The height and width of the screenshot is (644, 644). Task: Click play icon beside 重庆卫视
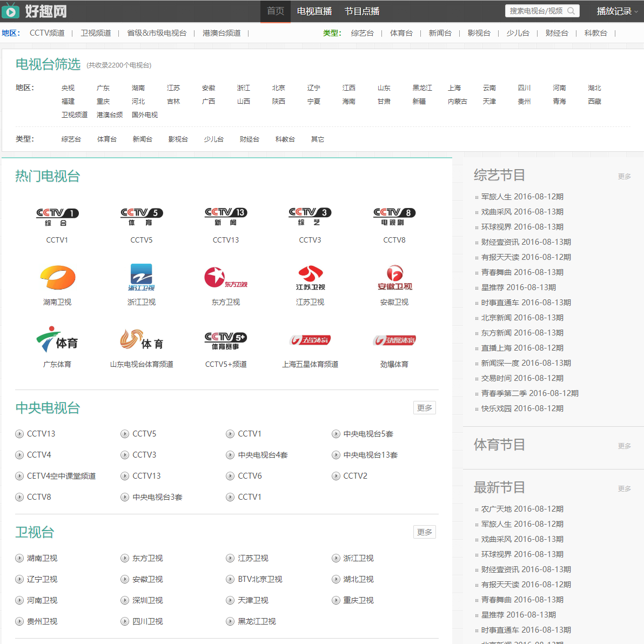click(336, 600)
